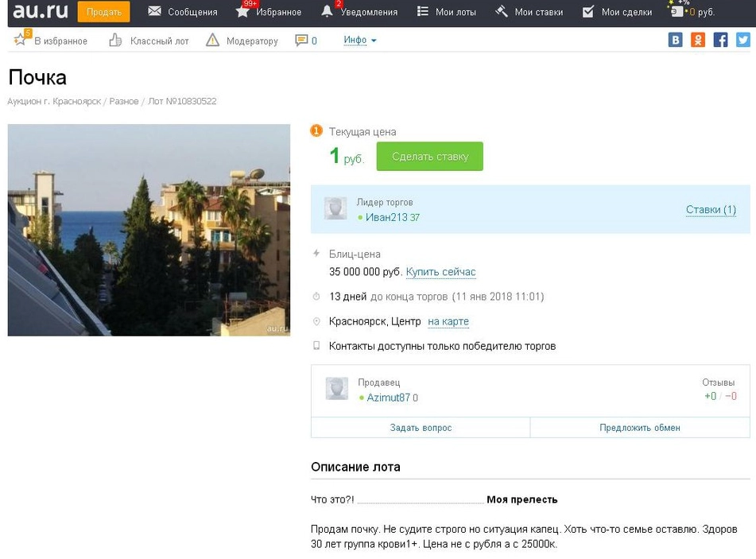
Task: Click the Купить сейчас link
Action: (x=440, y=272)
